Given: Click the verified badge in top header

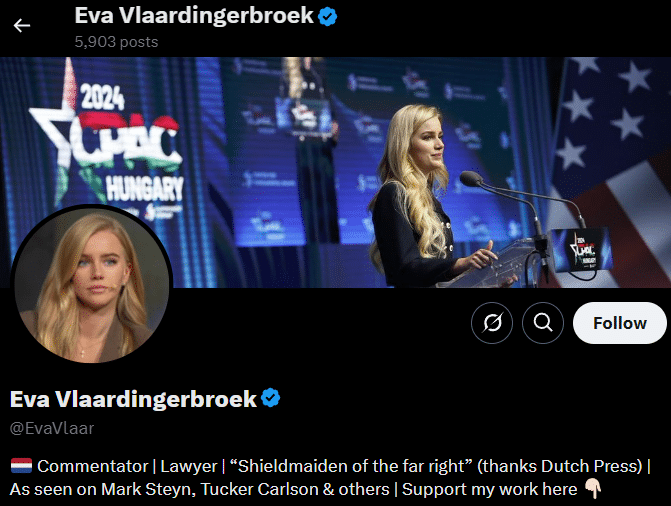Looking at the screenshot, I should (327, 17).
